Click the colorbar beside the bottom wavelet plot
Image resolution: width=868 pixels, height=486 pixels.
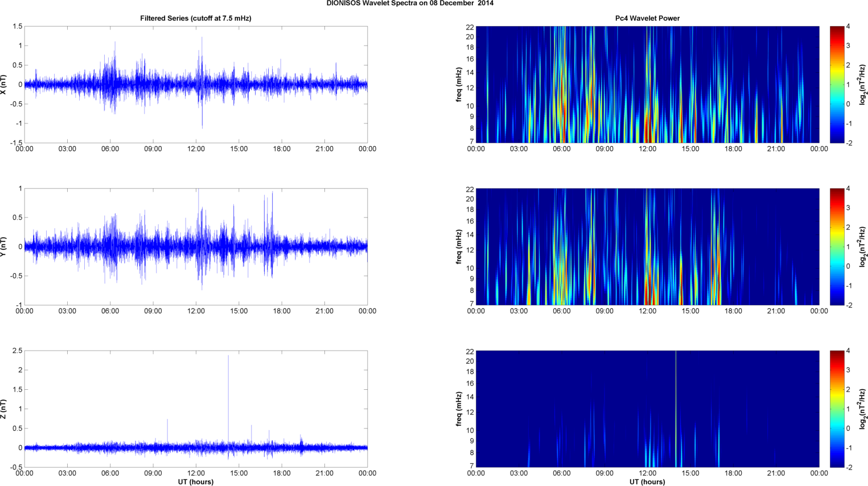click(x=837, y=409)
